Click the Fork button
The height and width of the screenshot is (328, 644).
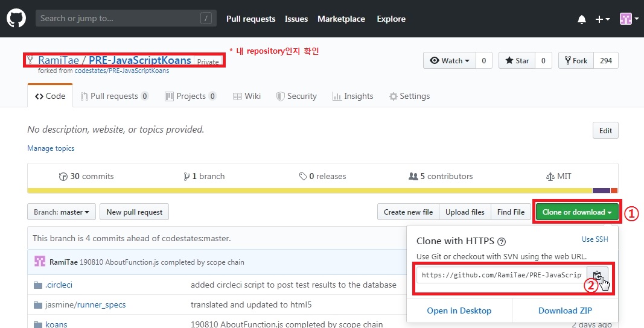[576, 61]
